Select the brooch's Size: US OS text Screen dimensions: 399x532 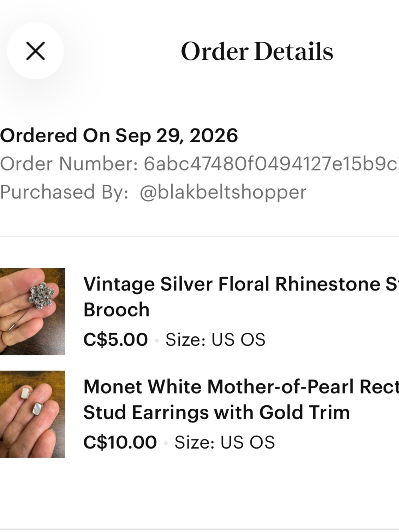click(x=215, y=340)
